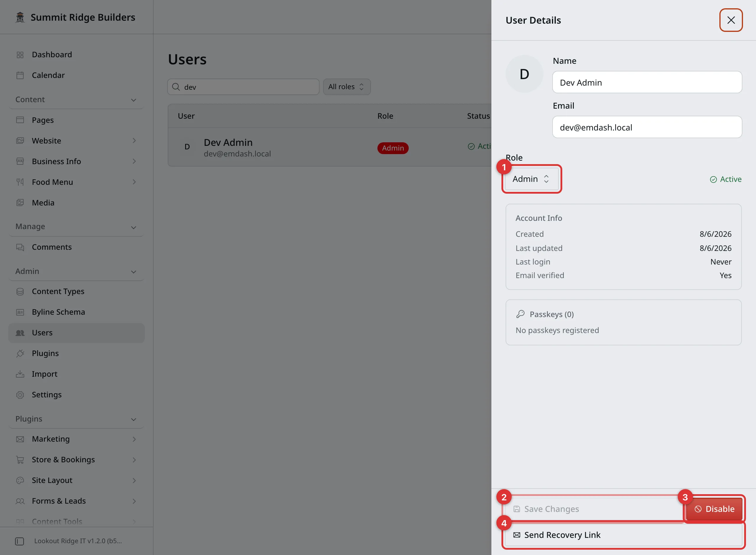This screenshot has height=555, width=756.
Task: Click the passkey key icon
Action: pyautogui.click(x=520, y=314)
